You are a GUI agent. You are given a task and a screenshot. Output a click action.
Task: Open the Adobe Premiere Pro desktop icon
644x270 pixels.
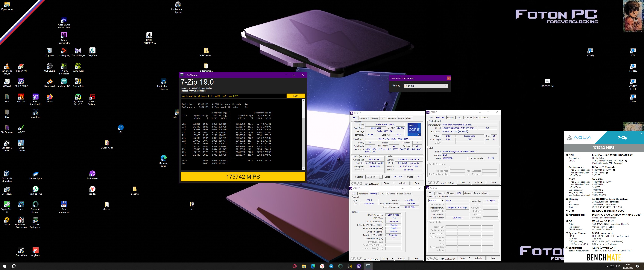point(64,38)
